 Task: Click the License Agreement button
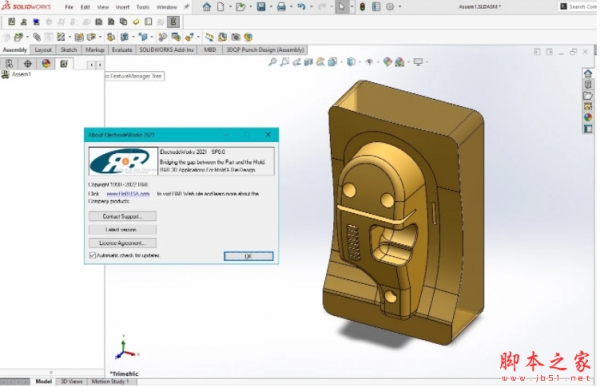click(122, 243)
